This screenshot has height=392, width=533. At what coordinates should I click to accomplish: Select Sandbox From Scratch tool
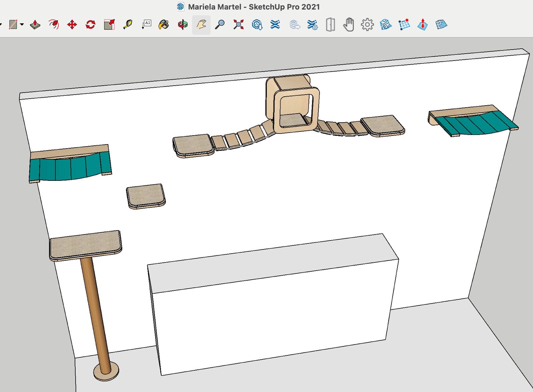tap(404, 25)
